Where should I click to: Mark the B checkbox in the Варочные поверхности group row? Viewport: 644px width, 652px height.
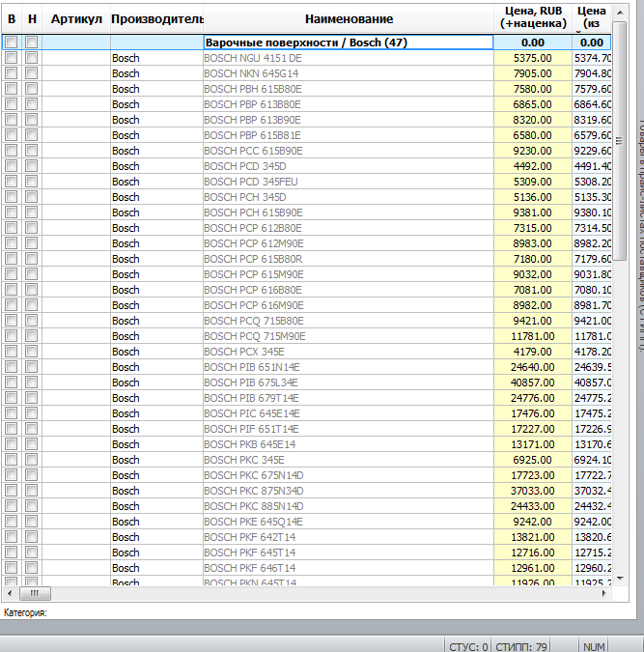click(x=12, y=42)
